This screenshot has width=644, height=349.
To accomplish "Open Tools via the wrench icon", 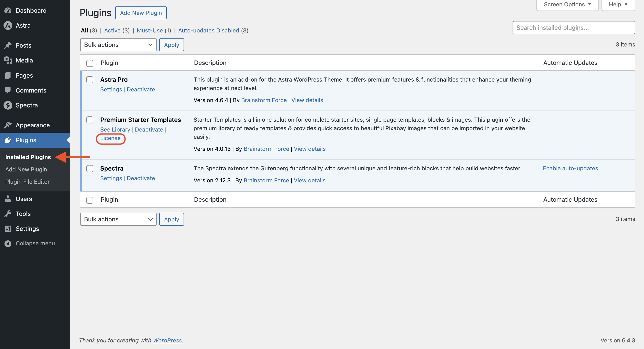I will 8,213.
